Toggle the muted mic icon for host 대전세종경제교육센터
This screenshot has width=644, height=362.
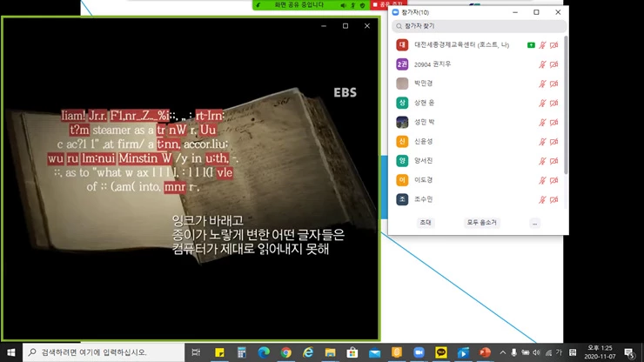[542, 44]
